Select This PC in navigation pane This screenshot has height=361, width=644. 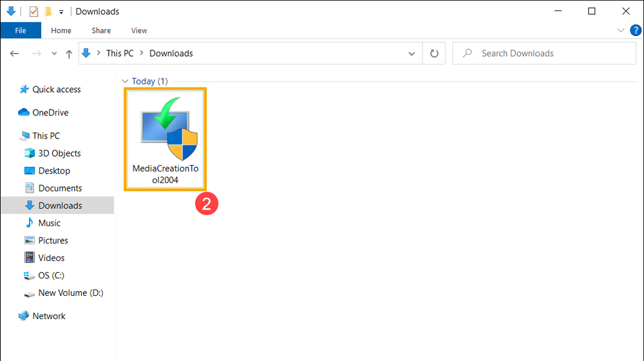click(46, 135)
